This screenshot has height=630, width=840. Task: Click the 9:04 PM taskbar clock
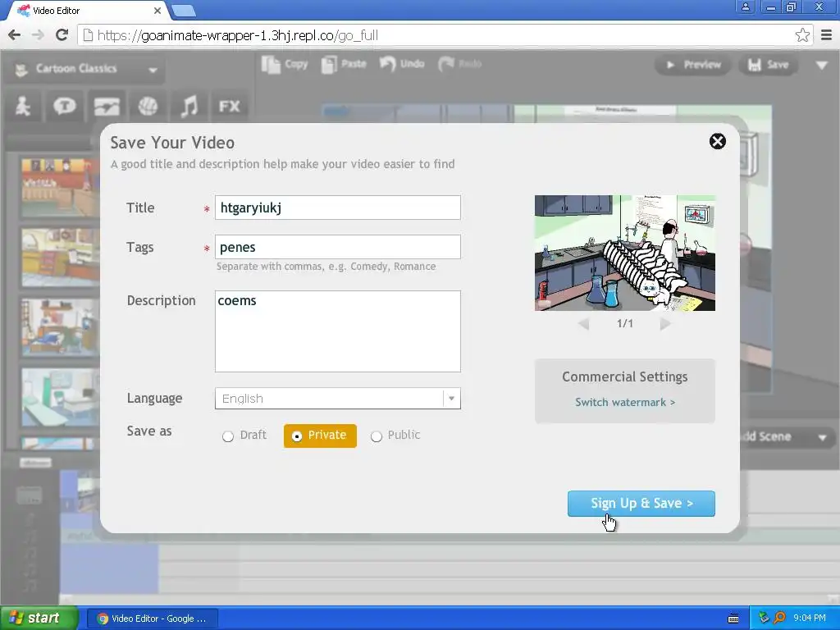[810, 619]
